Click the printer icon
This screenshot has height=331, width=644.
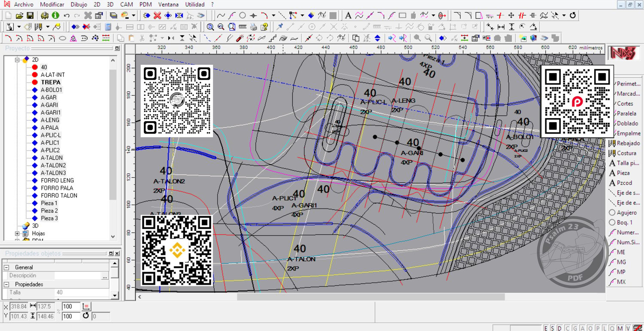[x=253, y=27]
